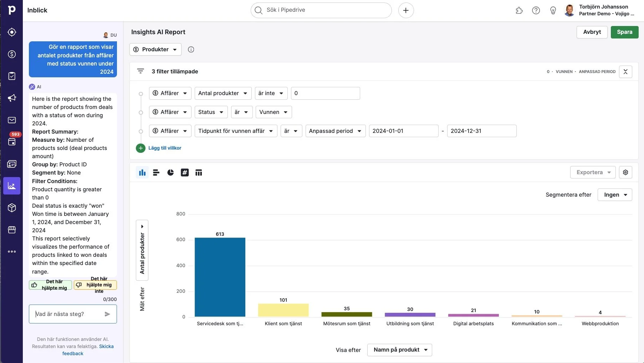Click the '3 filter tillämpade' text
The image size is (644, 363).
[175, 71]
